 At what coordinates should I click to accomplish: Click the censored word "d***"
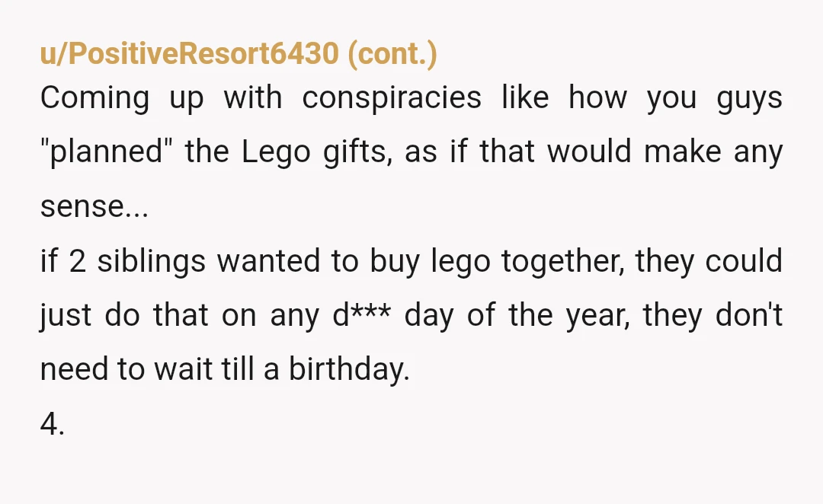click(x=362, y=314)
